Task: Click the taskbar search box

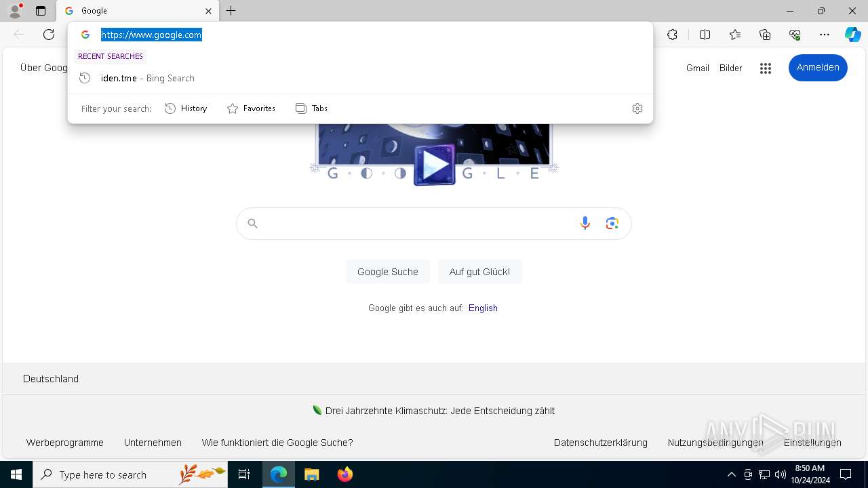Action: pos(130,474)
